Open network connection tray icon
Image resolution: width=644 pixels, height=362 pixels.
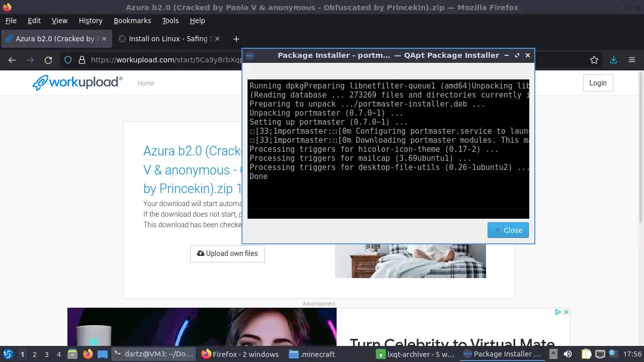pyautogui.click(x=599, y=354)
